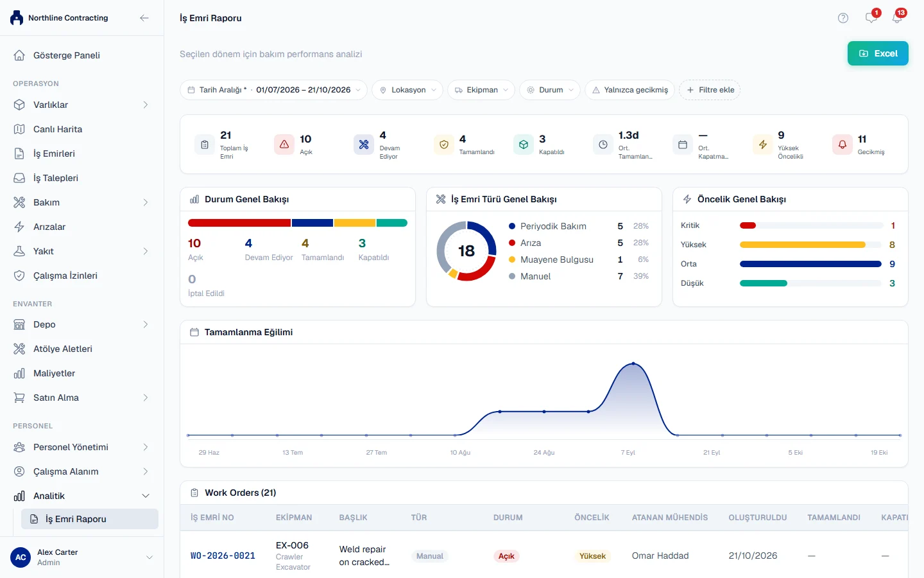This screenshot has height=578, width=924.
Task: Export the report with the Excel button
Action: [878, 53]
